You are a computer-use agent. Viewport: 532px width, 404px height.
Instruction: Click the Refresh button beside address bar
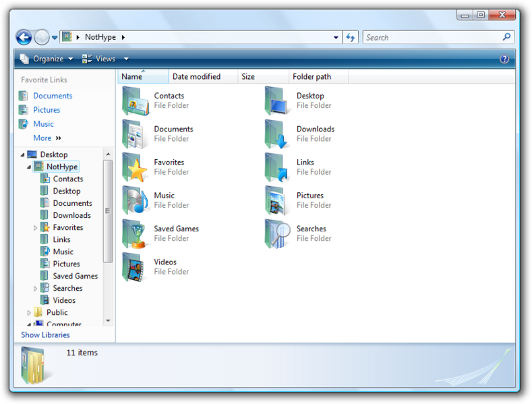tap(351, 38)
